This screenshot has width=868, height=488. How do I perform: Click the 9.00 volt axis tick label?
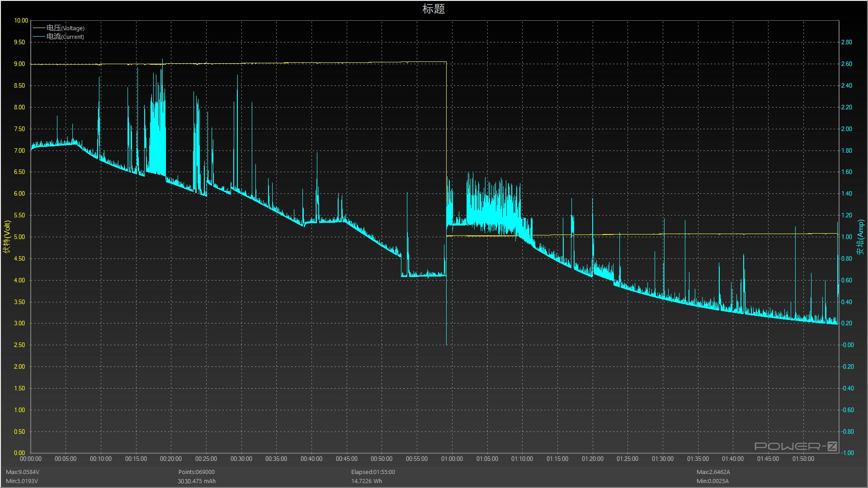click(x=19, y=64)
